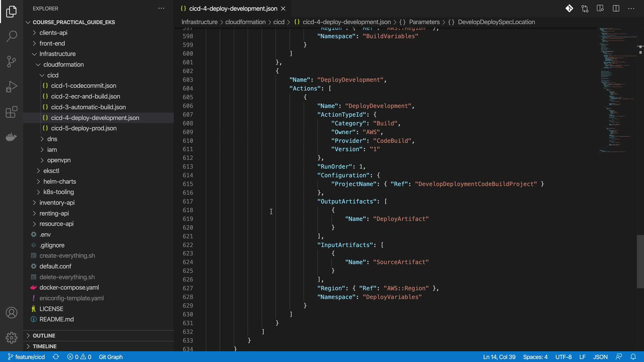Open Source Control view

point(11,61)
